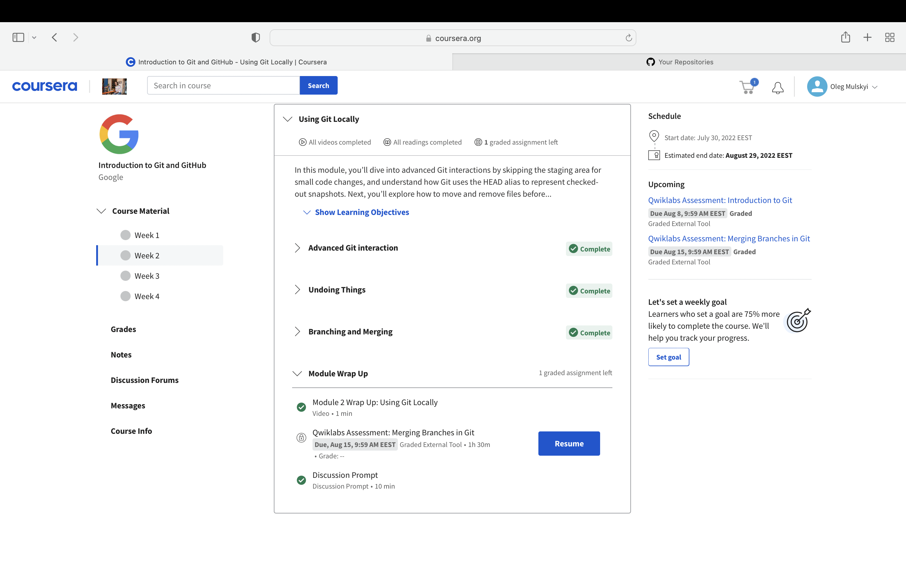Open Course Info

tap(131, 431)
